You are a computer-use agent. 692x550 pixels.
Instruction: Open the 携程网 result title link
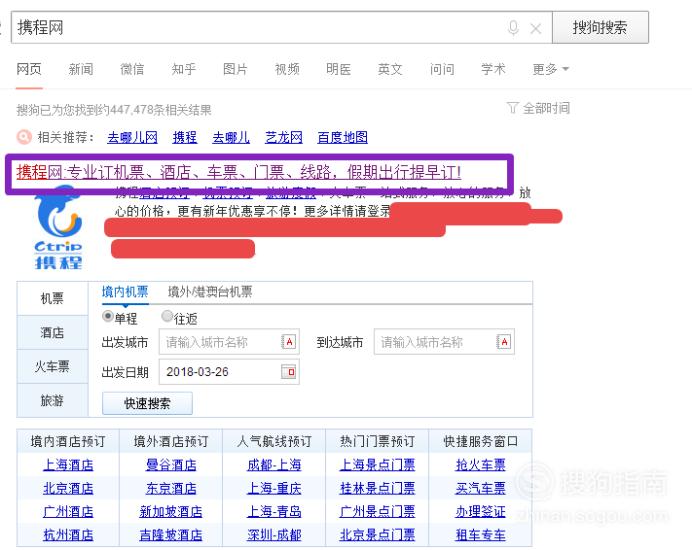pyautogui.click(x=239, y=172)
